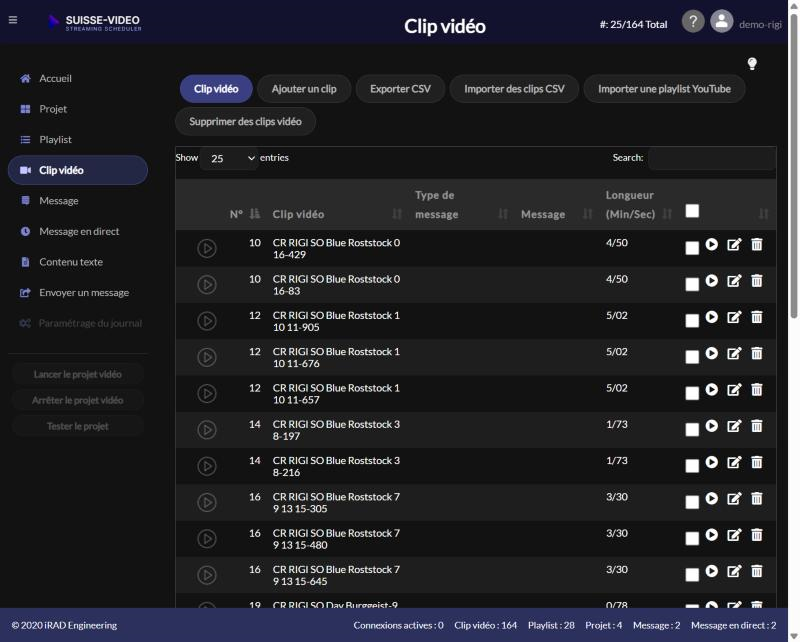Play clip Roststock 0 16-83 via filled play icon

[712, 281]
